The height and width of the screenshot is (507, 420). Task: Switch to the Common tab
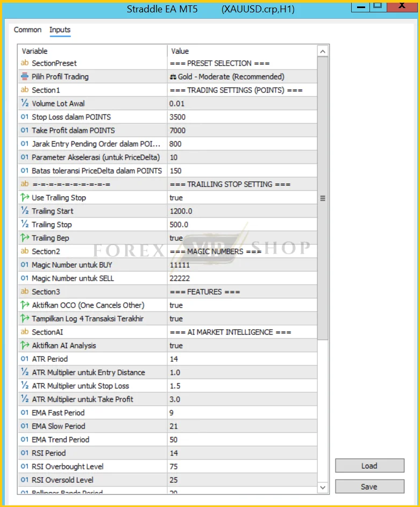(x=27, y=30)
